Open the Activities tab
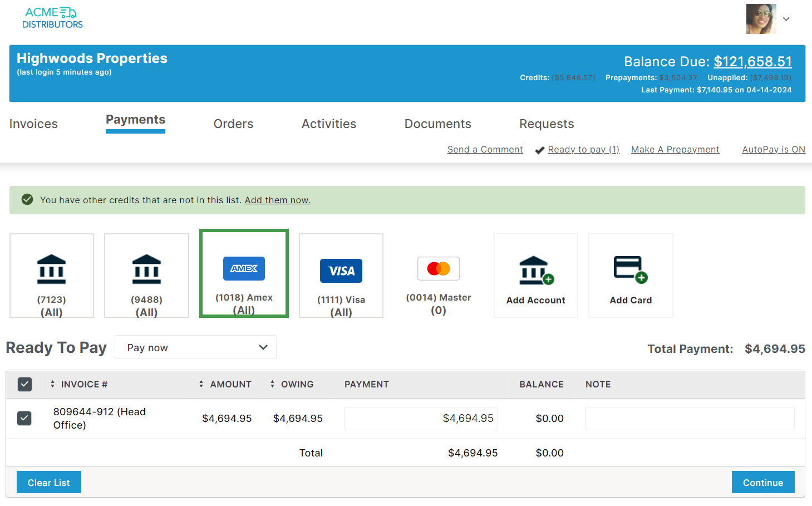The height and width of the screenshot is (506, 812). 328,124
